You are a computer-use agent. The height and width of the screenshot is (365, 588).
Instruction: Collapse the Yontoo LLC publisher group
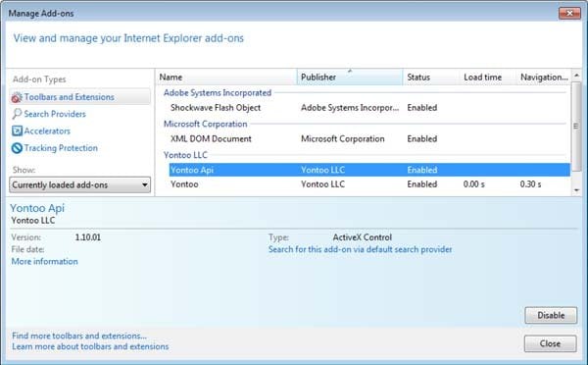pyautogui.click(x=185, y=155)
